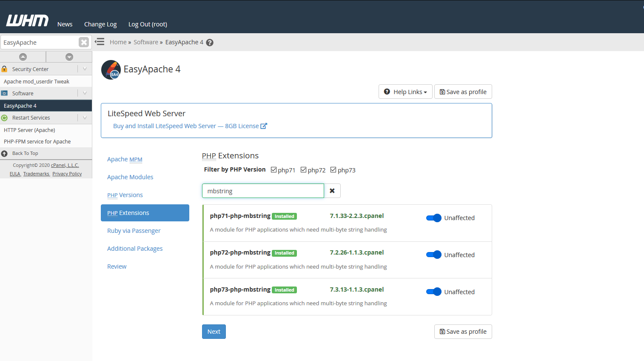Screen dimensions: 644x361
Task: Collapse the Software group
Action: pos(85,93)
